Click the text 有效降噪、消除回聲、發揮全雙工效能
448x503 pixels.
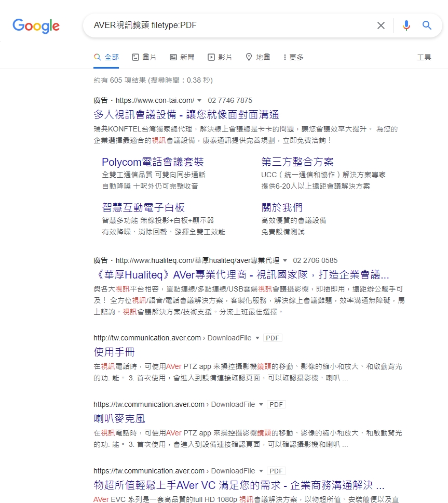coord(164,232)
